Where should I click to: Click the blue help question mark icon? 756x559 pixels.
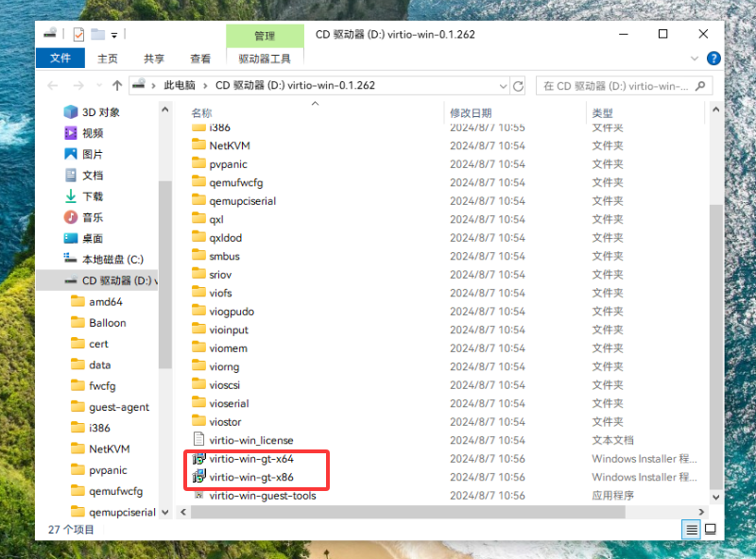click(713, 59)
